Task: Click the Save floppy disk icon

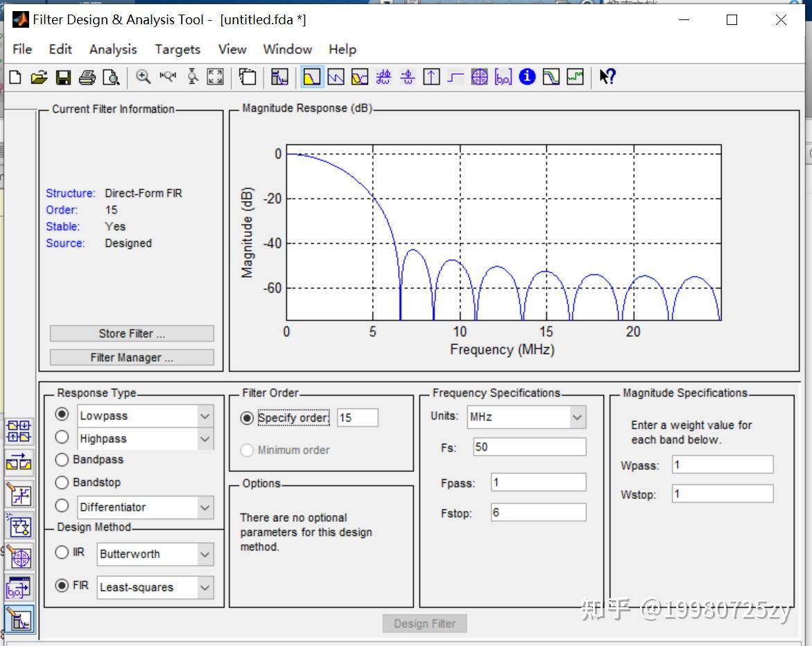Action: (x=63, y=77)
